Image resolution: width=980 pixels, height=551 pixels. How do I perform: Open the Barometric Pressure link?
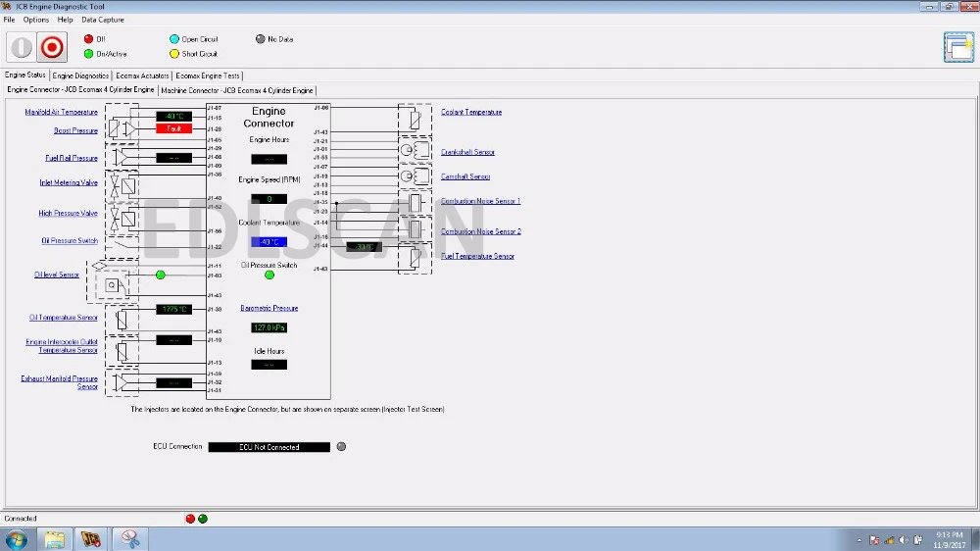click(269, 308)
